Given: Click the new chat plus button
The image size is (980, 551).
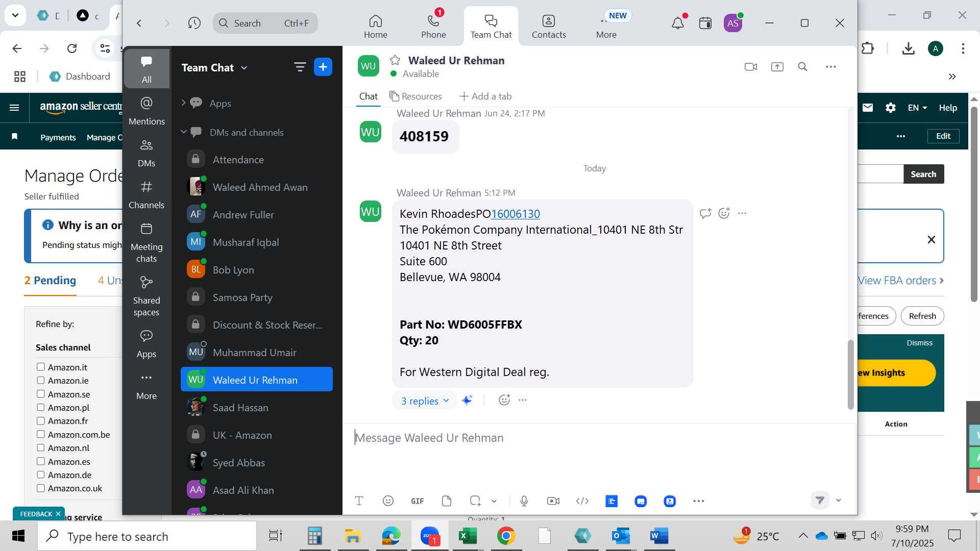Looking at the screenshot, I should coord(323,67).
